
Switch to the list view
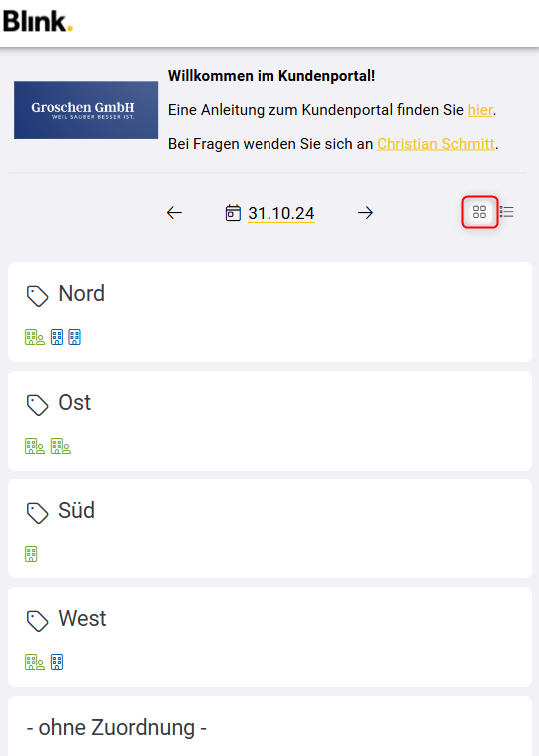[x=507, y=212]
